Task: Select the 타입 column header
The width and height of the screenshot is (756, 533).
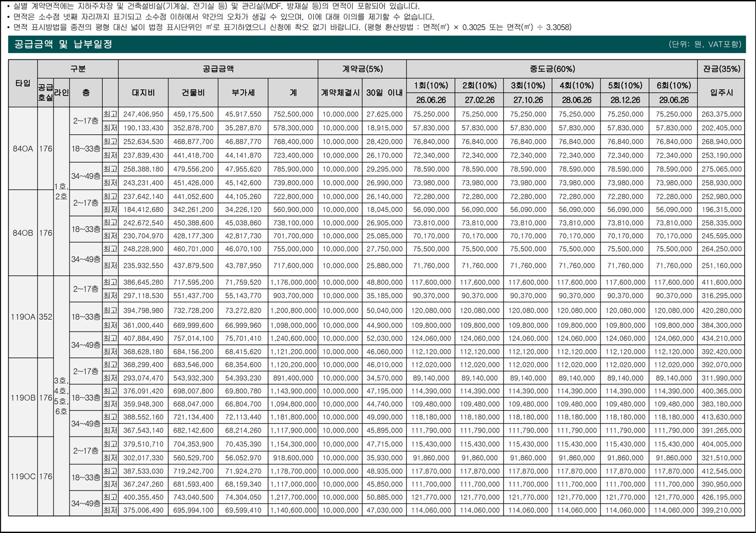Action: [23, 83]
